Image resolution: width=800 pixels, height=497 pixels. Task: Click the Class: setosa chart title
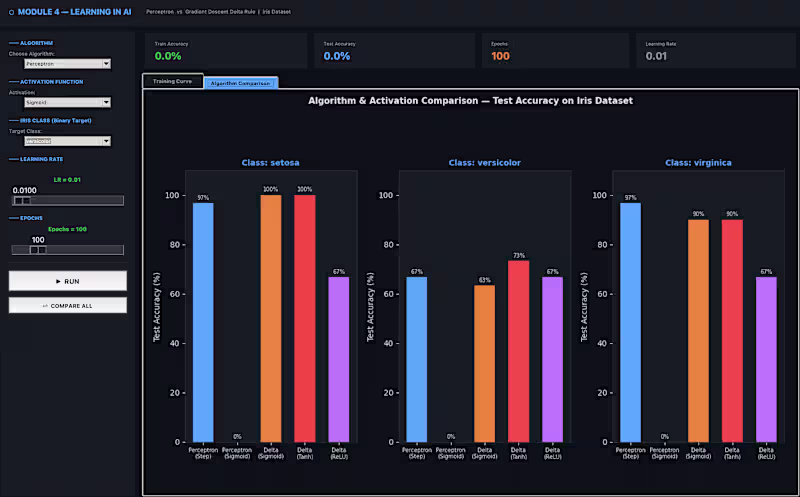point(270,163)
